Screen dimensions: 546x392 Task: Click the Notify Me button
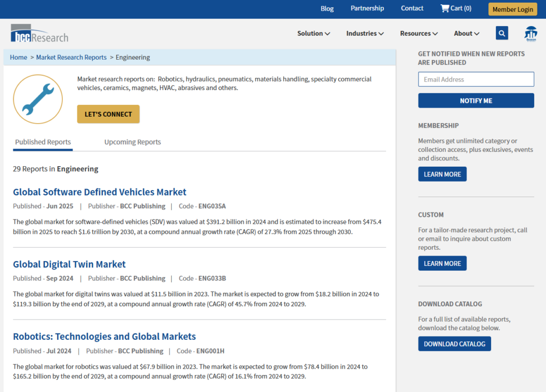coord(476,101)
